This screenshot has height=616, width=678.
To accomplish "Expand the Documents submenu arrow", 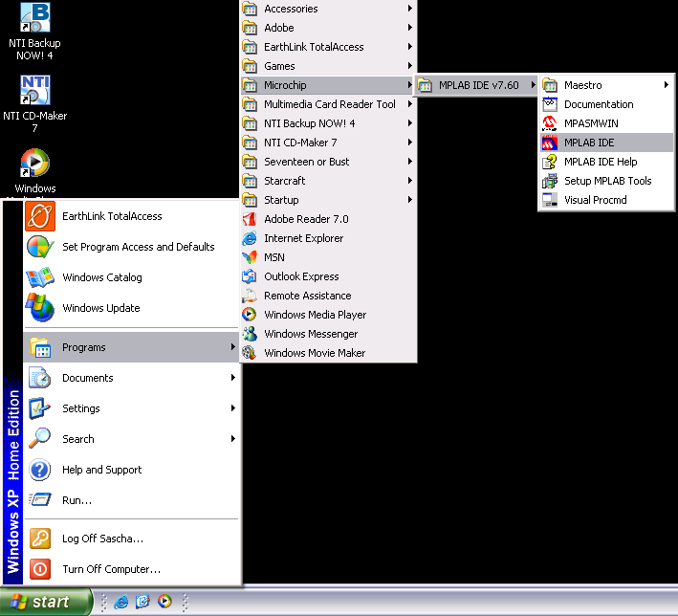I will pos(232,378).
